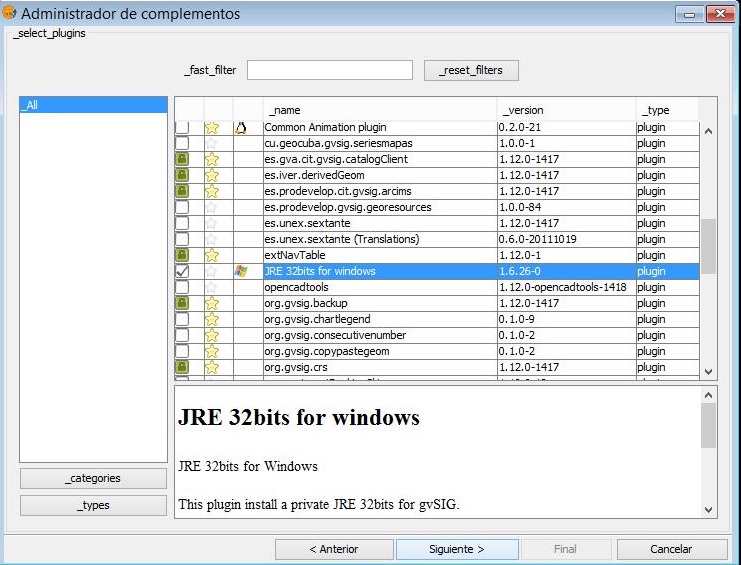This screenshot has height=565, width=741.
Task: Tick the es.unex.sextante 1.12.0-1417 checkbox
Action: (x=182, y=223)
